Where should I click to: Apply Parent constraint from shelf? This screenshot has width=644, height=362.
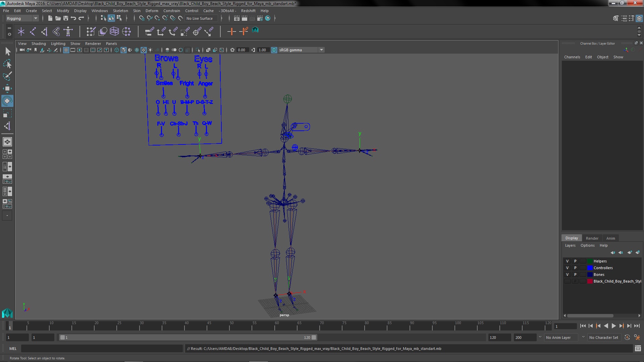[149, 32]
